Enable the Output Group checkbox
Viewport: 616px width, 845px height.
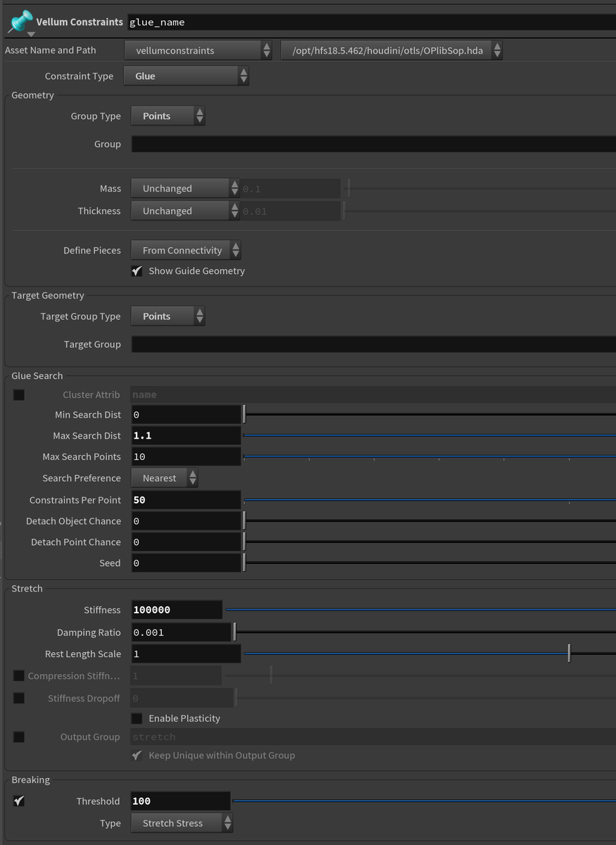click(x=19, y=737)
